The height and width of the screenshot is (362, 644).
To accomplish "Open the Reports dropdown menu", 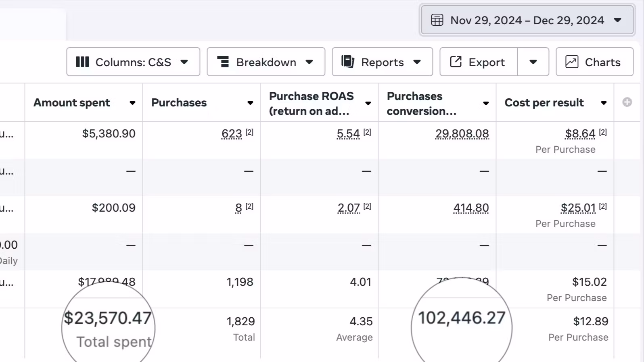I will (x=382, y=62).
